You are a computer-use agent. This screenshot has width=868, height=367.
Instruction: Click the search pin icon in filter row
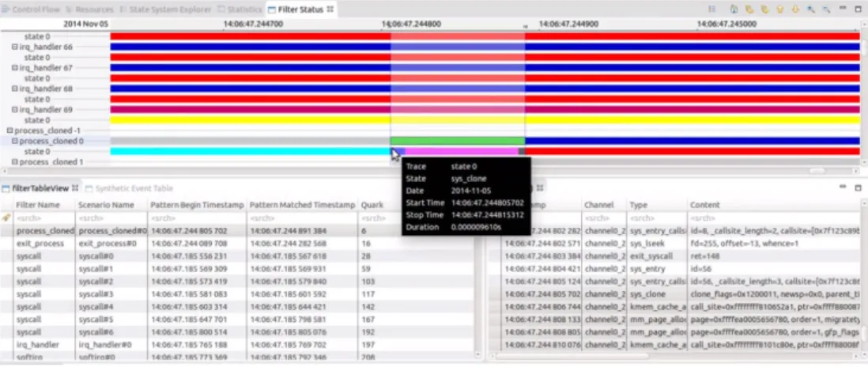(6, 218)
